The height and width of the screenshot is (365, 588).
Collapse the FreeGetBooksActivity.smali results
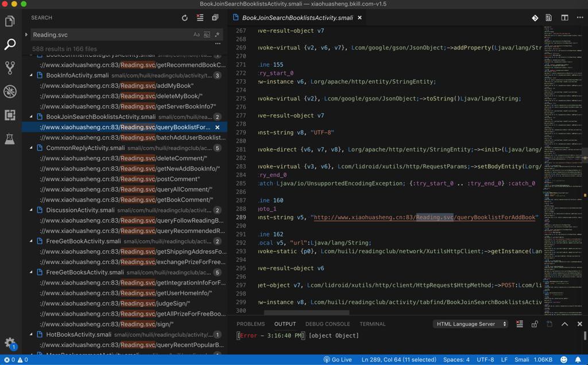31,273
